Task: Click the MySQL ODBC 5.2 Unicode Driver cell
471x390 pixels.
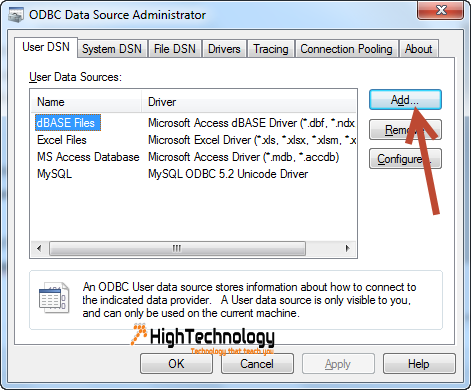Action: (228, 174)
